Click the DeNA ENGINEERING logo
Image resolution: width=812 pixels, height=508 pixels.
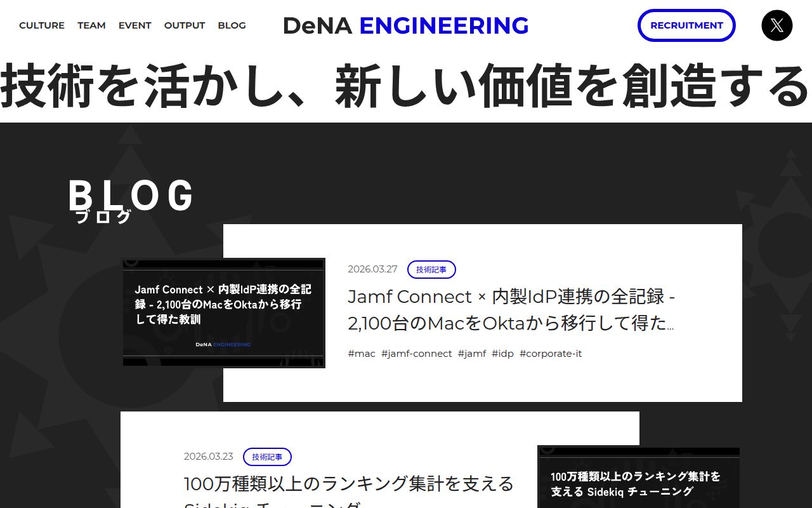click(x=406, y=25)
